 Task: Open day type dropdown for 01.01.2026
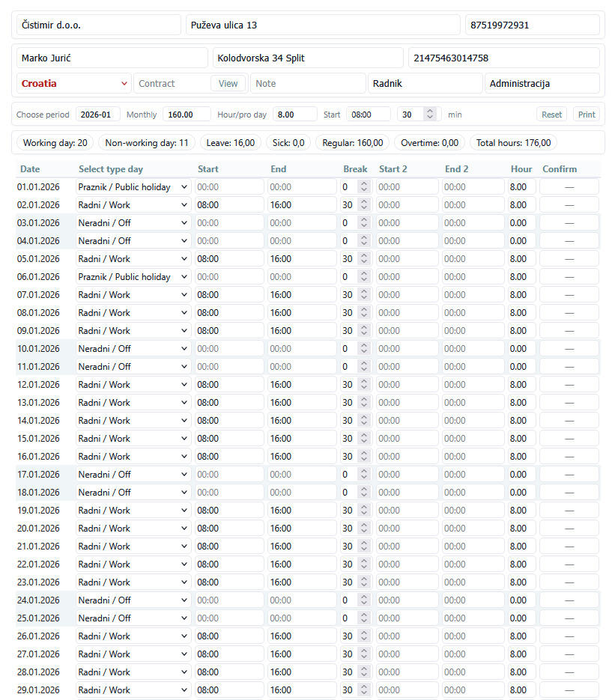pyautogui.click(x=133, y=187)
